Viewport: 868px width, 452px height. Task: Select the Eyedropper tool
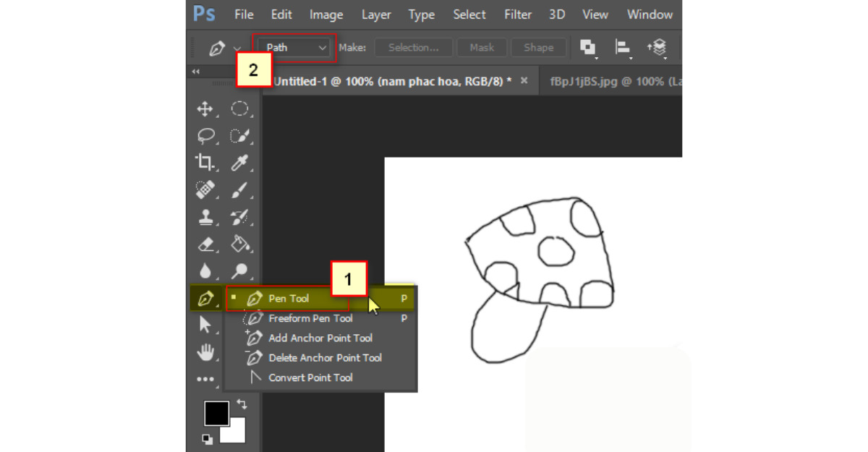[x=239, y=163]
